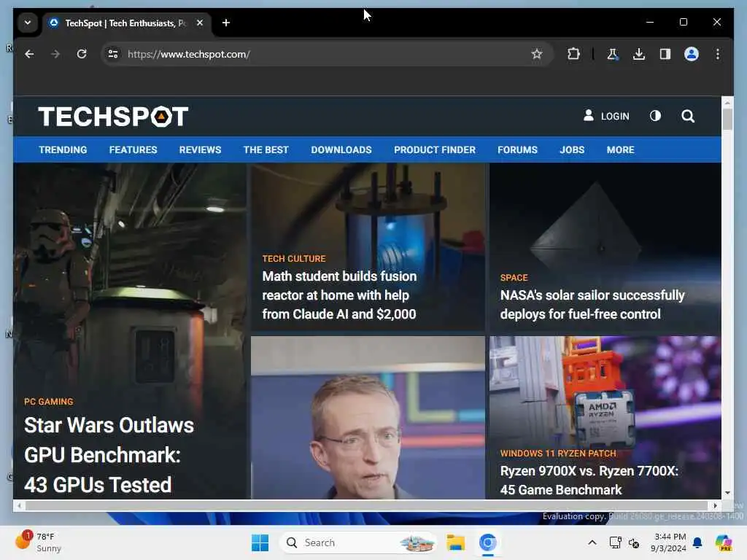Click the LOGIN link
The height and width of the screenshot is (560, 747).
point(606,116)
